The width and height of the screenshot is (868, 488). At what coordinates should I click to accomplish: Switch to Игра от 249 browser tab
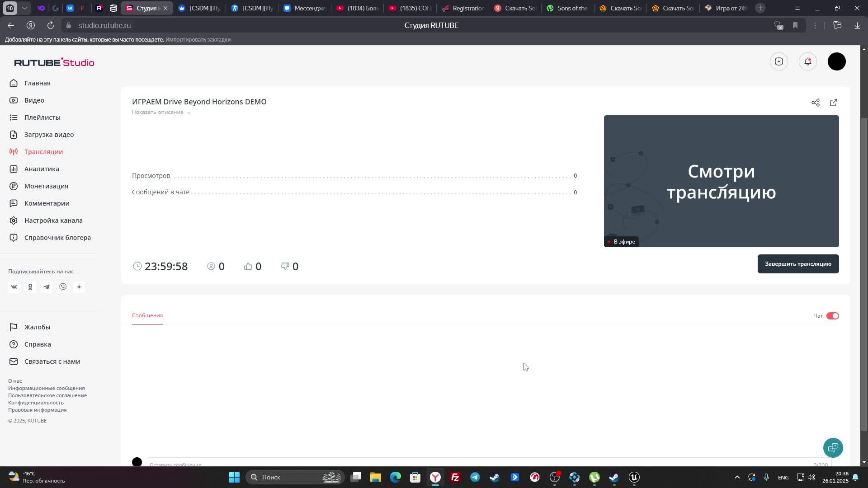[726, 8]
